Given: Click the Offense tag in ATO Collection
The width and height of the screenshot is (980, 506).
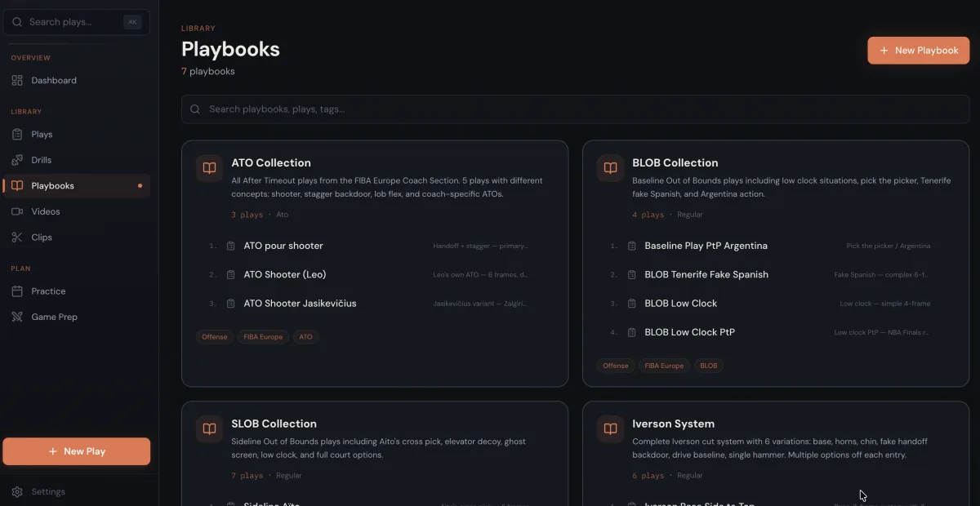Looking at the screenshot, I should pyautogui.click(x=215, y=336).
